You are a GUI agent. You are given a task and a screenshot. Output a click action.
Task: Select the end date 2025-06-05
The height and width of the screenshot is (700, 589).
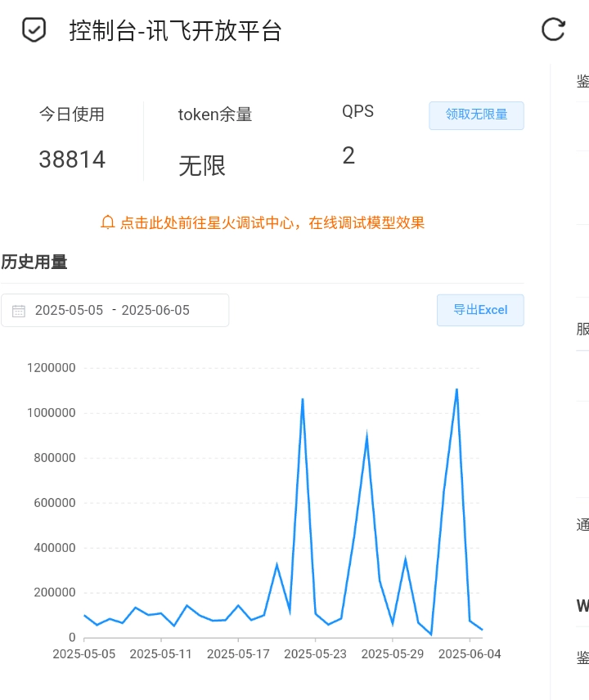tap(155, 310)
